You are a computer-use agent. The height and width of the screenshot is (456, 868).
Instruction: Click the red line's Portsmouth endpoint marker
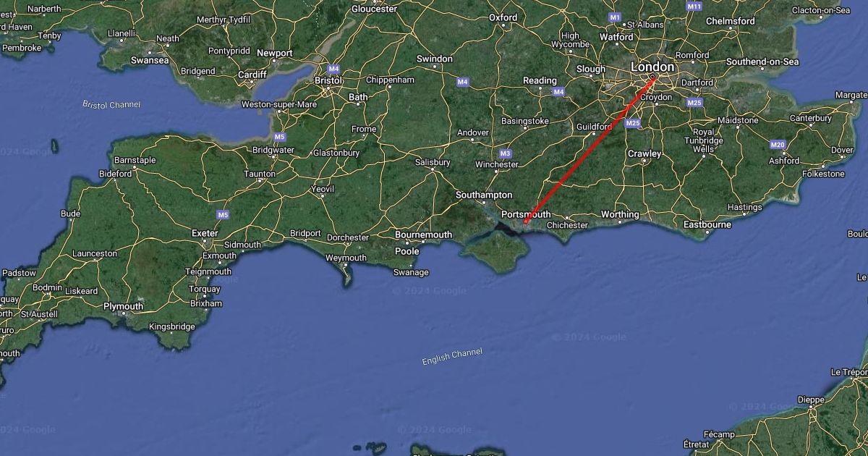pyautogui.click(x=526, y=221)
